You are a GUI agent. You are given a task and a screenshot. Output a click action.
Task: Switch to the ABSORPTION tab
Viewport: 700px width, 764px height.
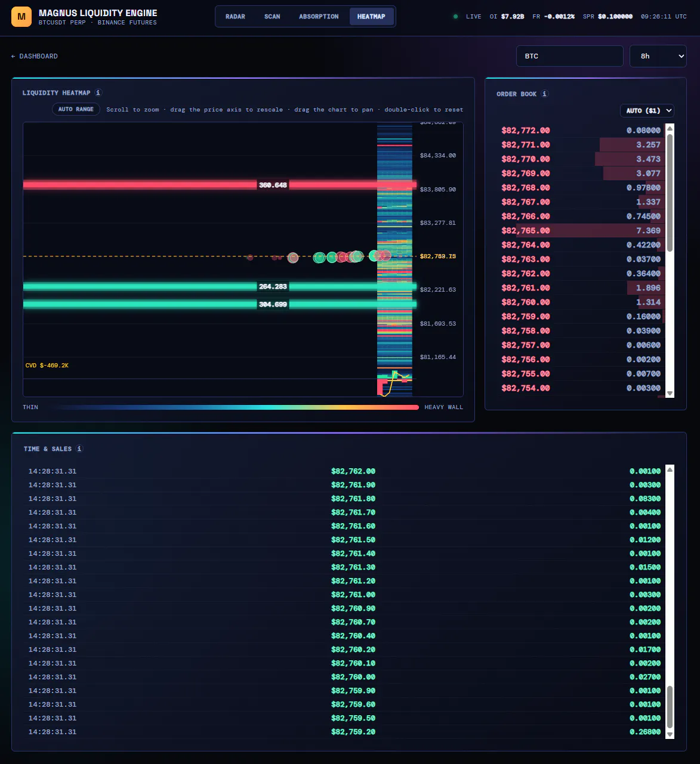(319, 17)
